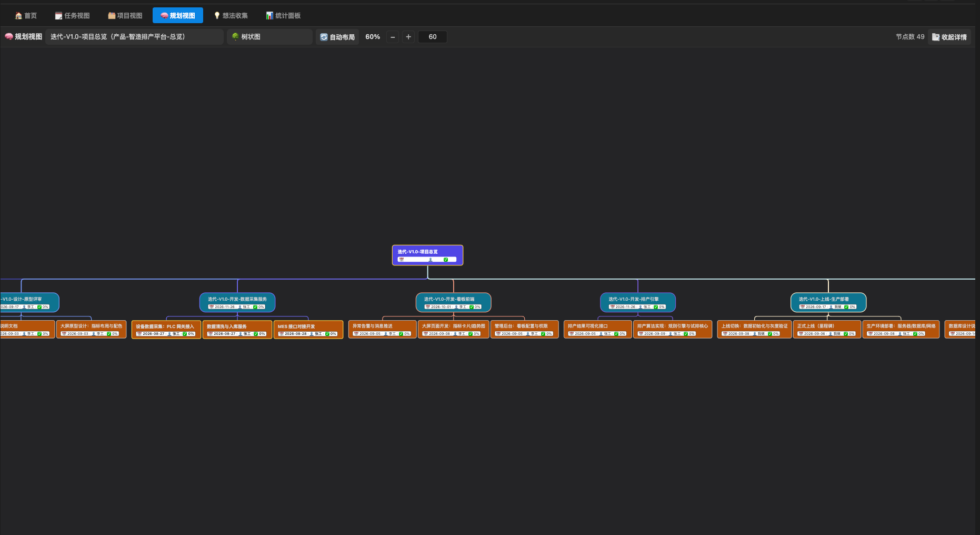The image size is (980, 535).
Task: Click the person icon in 正式上线（里程碑） task
Action: pos(831,334)
